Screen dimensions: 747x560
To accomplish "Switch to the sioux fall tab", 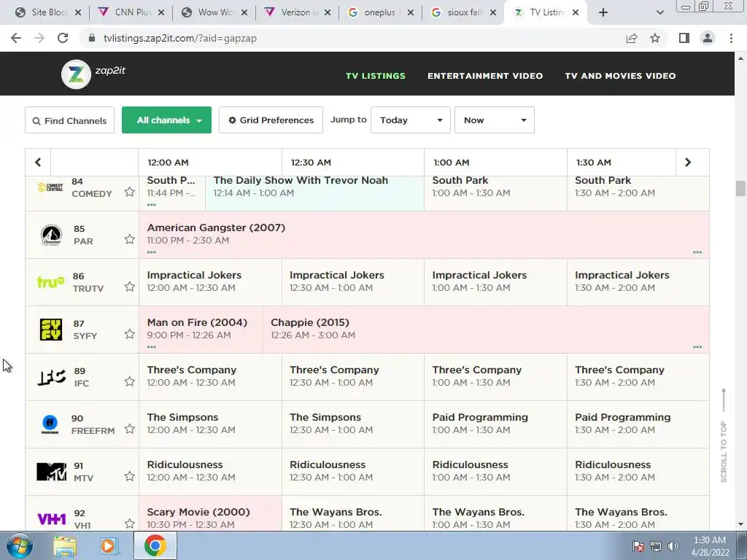I will tap(463, 12).
